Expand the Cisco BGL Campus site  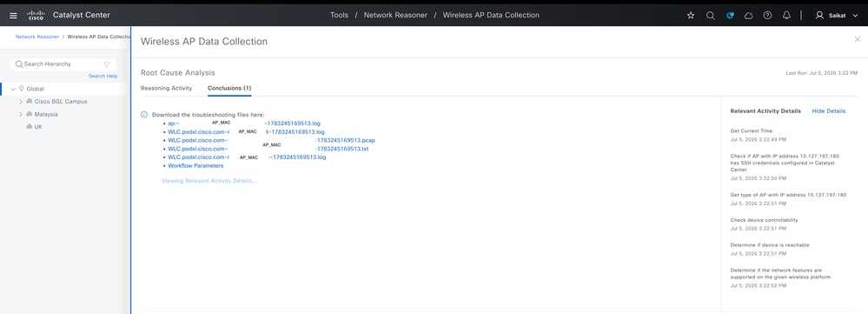coord(21,102)
